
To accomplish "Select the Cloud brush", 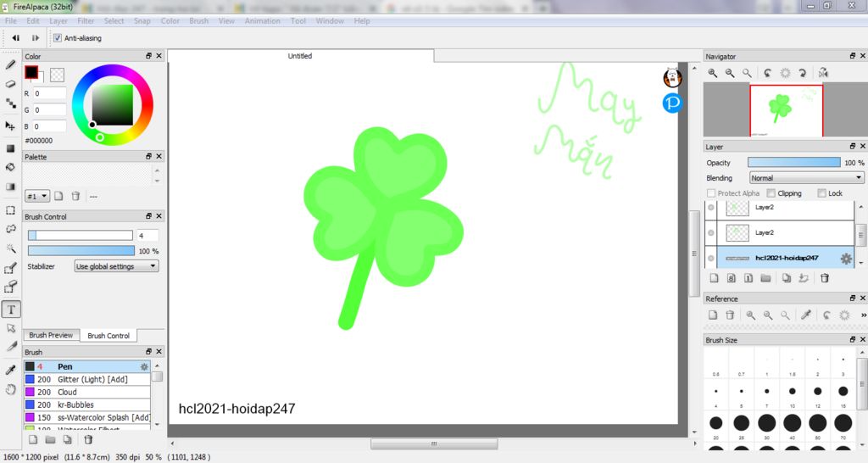I will (87, 392).
